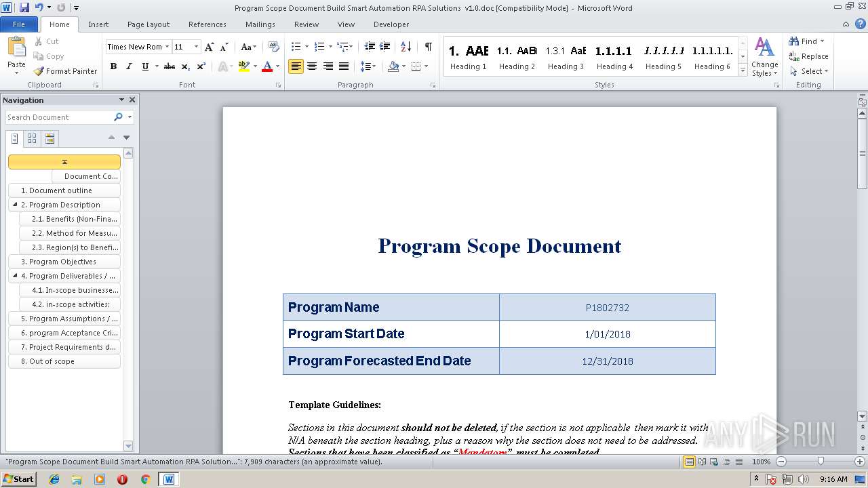This screenshot has width=868, height=488.
Task: Click the Clear Formatting icon
Action: click(274, 47)
